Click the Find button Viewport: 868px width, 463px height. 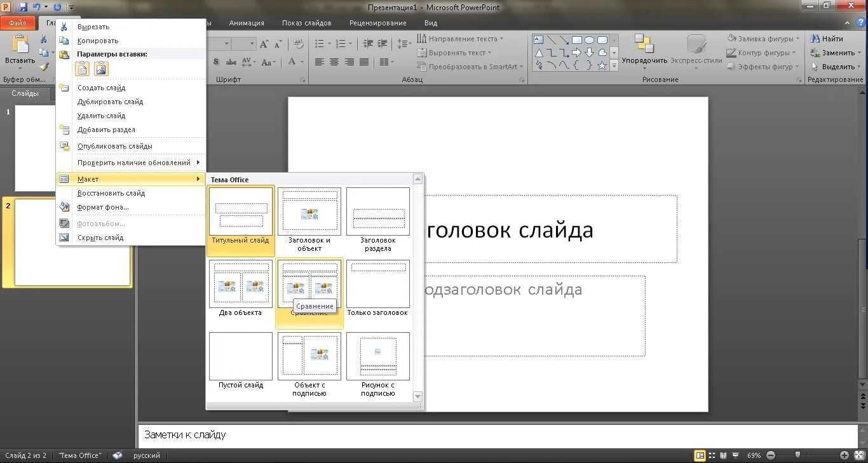tap(827, 39)
